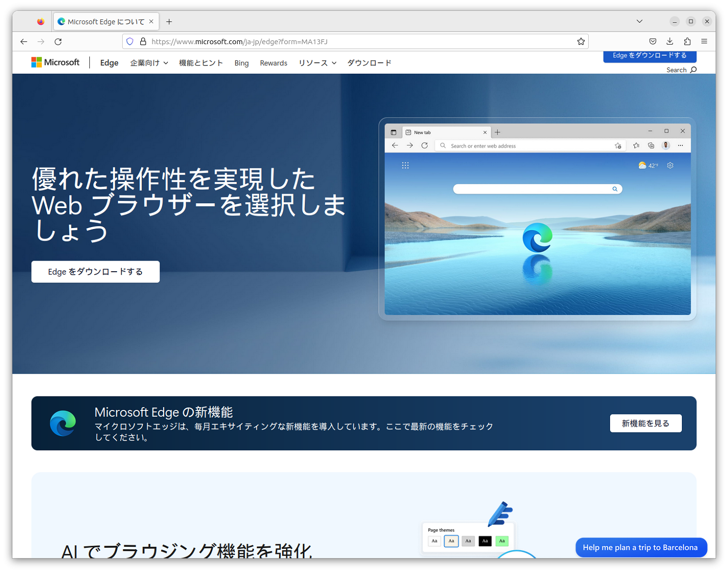
Task: Click the Microsoft Edge の新機能 heading
Action: 164,412
